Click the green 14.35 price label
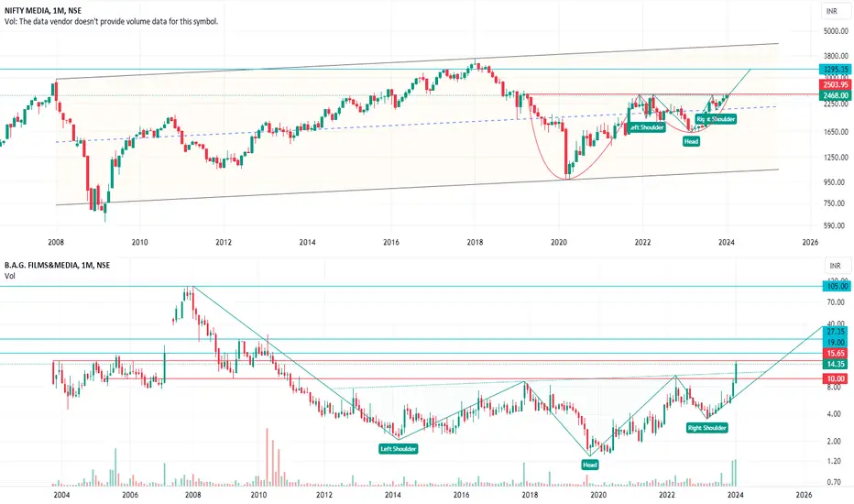 836,364
